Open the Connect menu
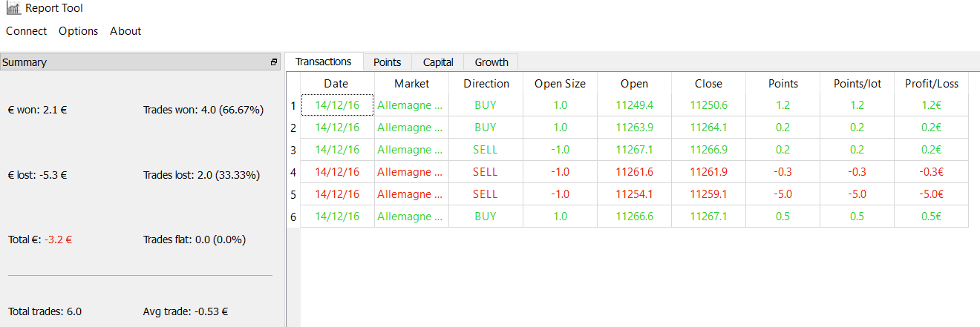 pyautogui.click(x=26, y=31)
